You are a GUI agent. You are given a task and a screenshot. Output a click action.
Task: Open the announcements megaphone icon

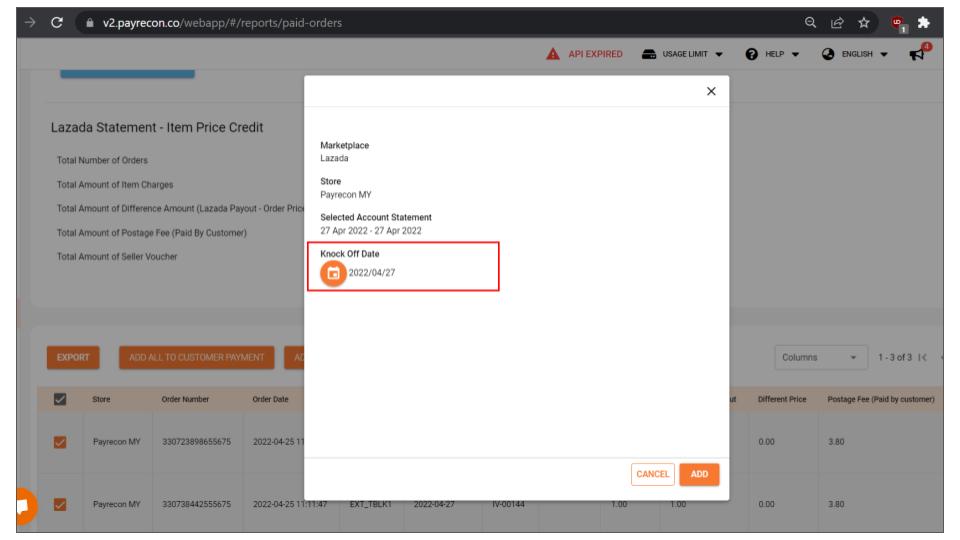917,54
